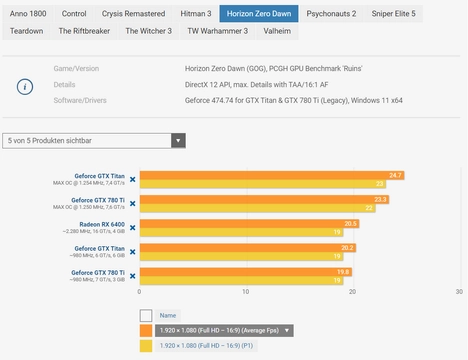Click the 'Geforce 474.74' drivers text

tap(294, 100)
